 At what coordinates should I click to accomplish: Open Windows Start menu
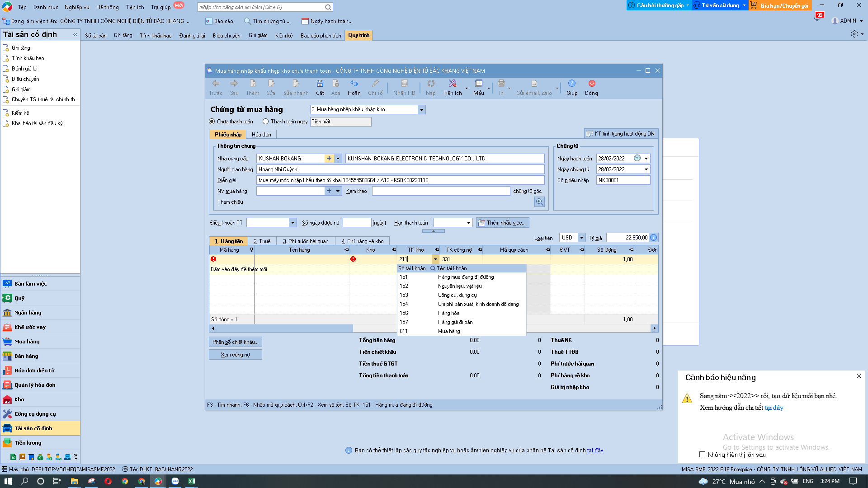[8, 481]
